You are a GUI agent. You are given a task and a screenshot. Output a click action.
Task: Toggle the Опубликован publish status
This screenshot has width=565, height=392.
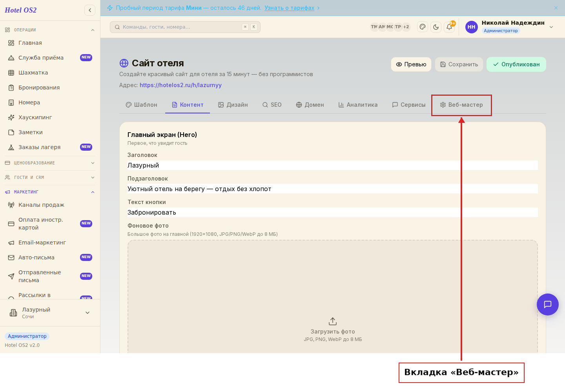pyautogui.click(x=516, y=64)
